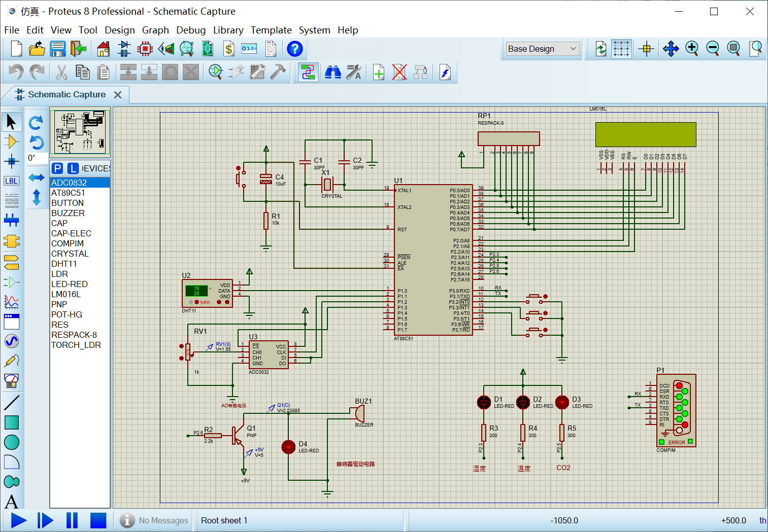Open the Base Design variant dropdown
This screenshot has width=768, height=532.
(x=543, y=49)
